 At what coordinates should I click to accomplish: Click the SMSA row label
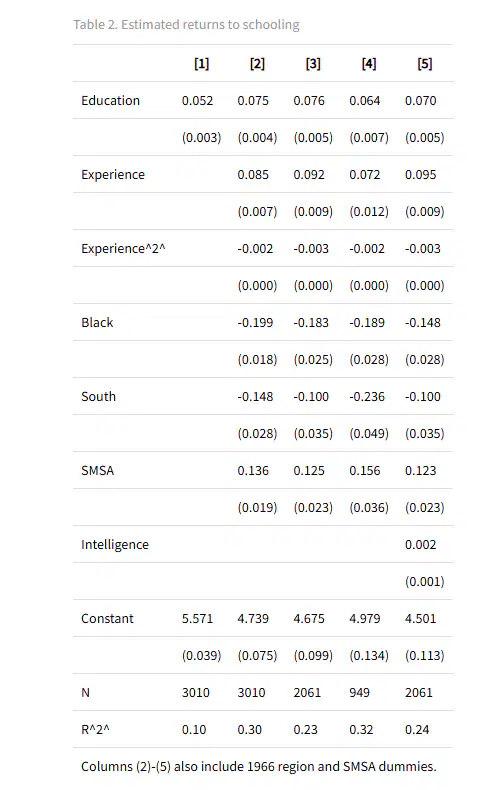click(x=97, y=471)
